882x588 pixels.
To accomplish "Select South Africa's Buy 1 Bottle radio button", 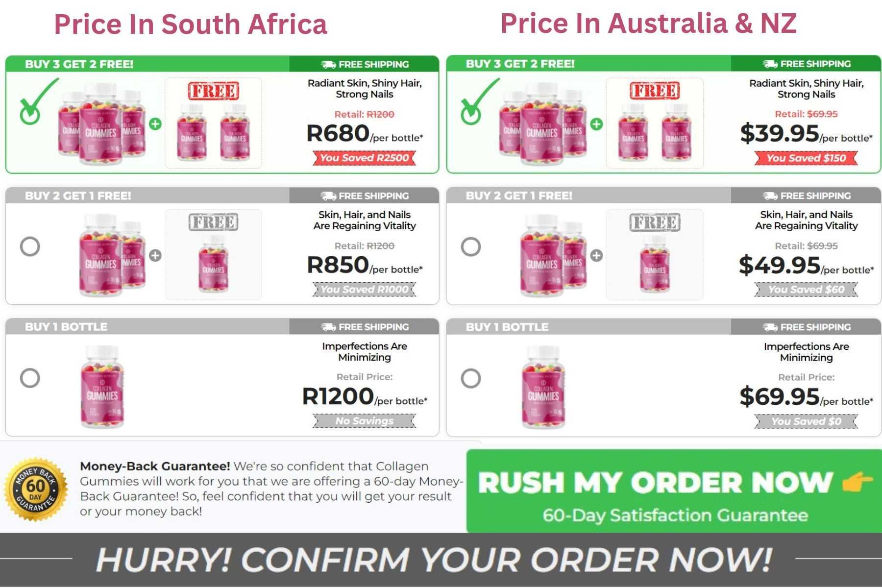I will [30, 378].
